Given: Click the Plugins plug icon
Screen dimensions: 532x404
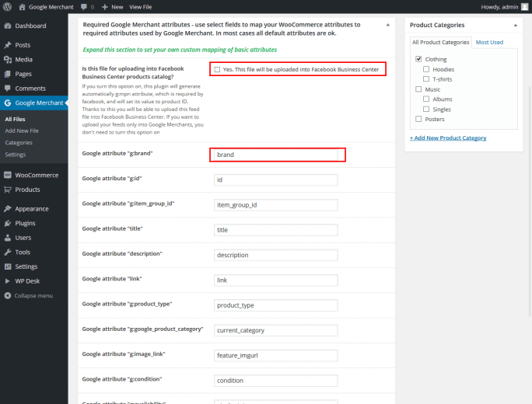Looking at the screenshot, I should click(8, 223).
